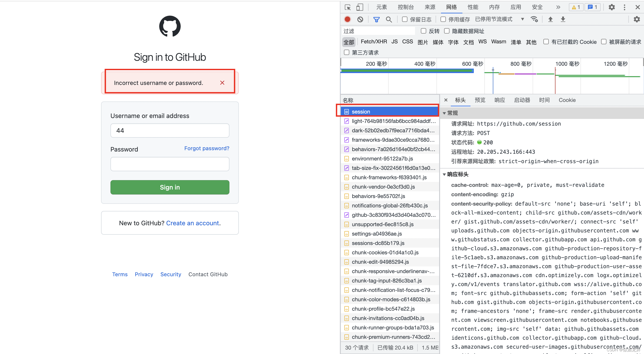This screenshot has width=644, height=354.
Task: Select the environment-95122a7b.js request
Action: (x=390, y=159)
